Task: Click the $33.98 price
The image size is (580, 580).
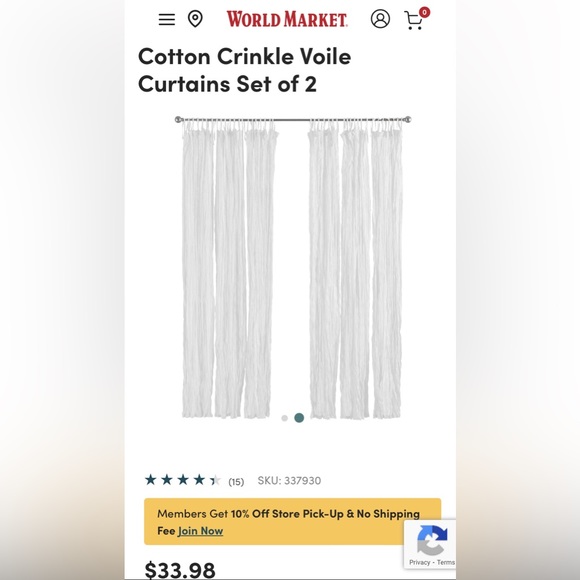Action: pyautogui.click(x=180, y=570)
